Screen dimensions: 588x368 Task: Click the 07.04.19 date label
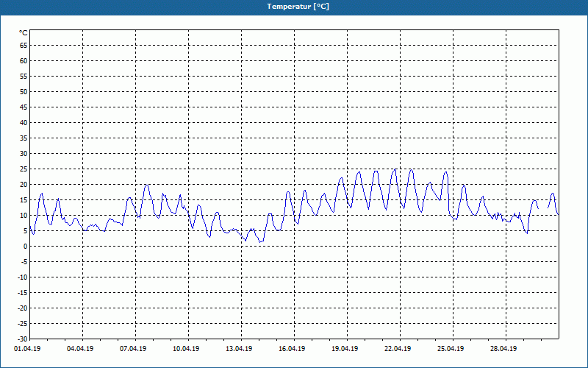click(x=133, y=348)
